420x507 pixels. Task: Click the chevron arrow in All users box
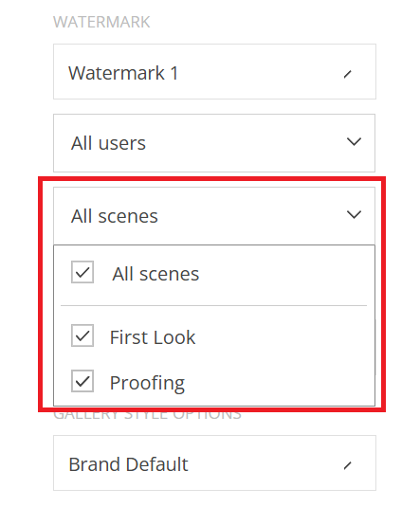click(x=354, y=141)
